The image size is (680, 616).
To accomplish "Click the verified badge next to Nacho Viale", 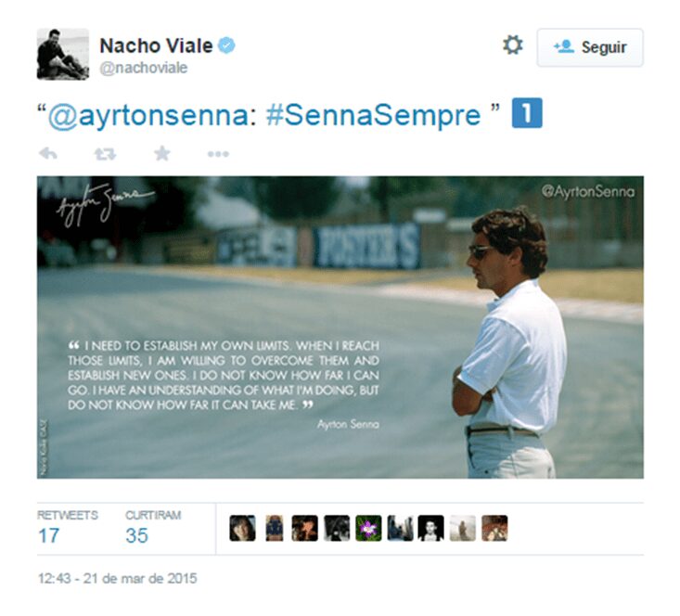I will pos(226,45).
